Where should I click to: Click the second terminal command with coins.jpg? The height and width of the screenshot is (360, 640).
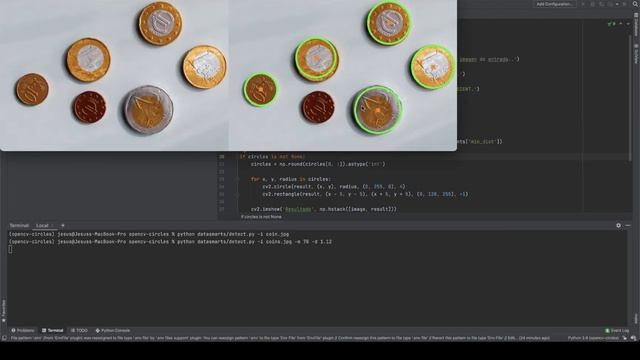[170, 242]
